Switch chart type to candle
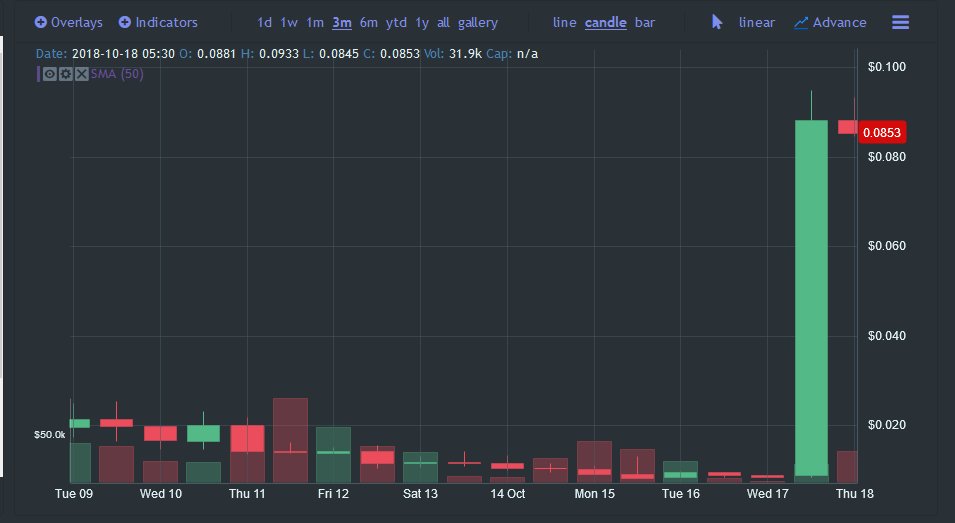This screenshot has height=523, width=955. pos(605,23)
